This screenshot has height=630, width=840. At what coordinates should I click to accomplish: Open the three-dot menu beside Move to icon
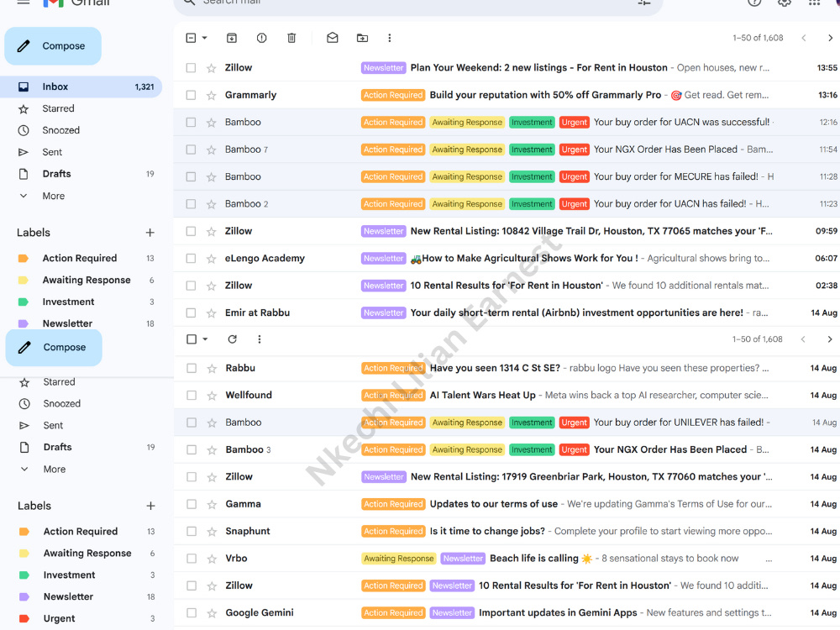pyautogui.click(x=390, y=38)
